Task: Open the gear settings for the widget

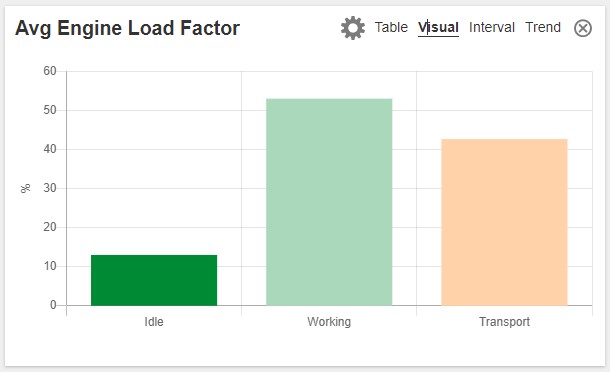Action: point(353,28)
